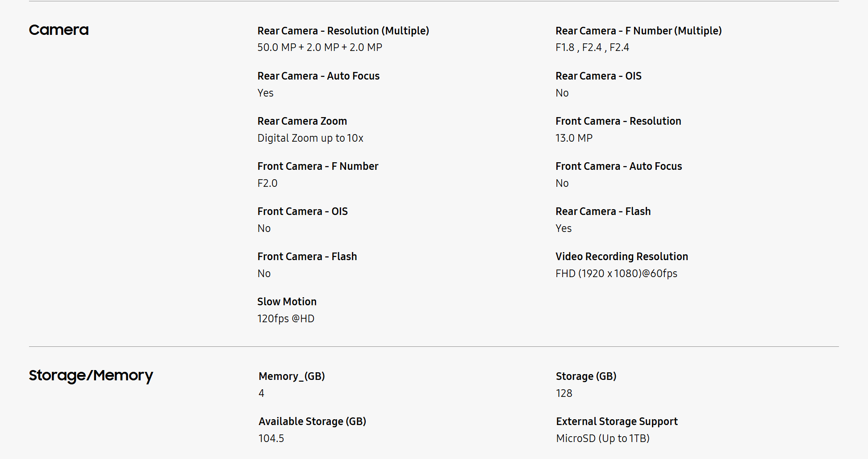The width and height of the screenshot is (868, 459).
Task: Click the 13.0 MP value
Action: tap(574, 138)
